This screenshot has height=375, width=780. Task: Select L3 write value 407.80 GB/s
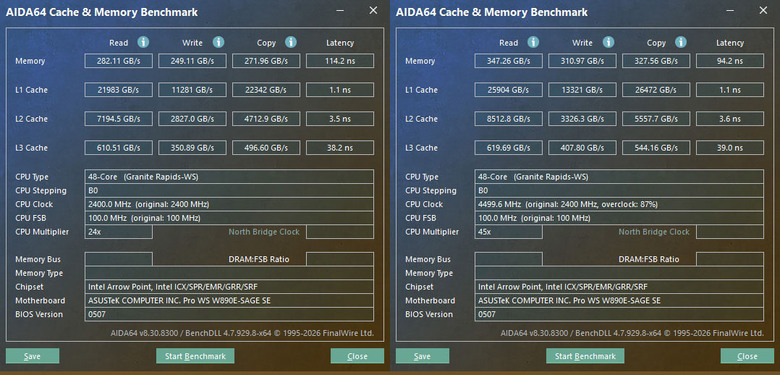click(x=582, y=148)
